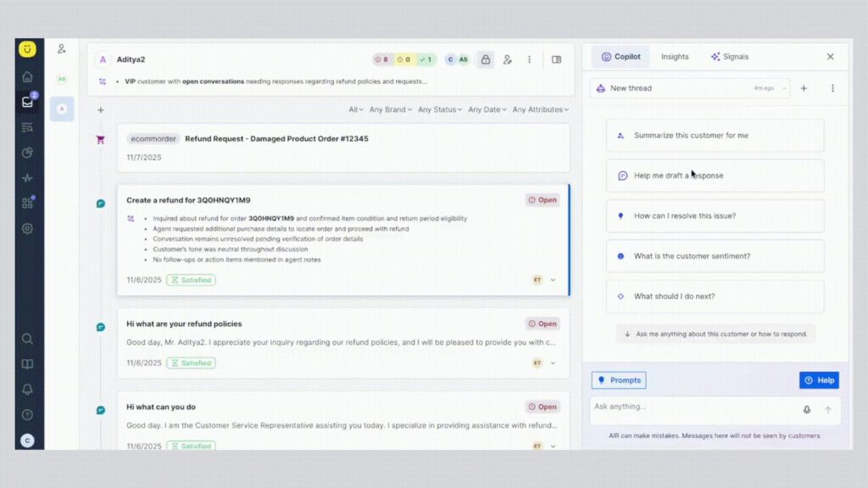Click the search magnifier in left sidebar
The image size is (868, 488).
(27, 339)
